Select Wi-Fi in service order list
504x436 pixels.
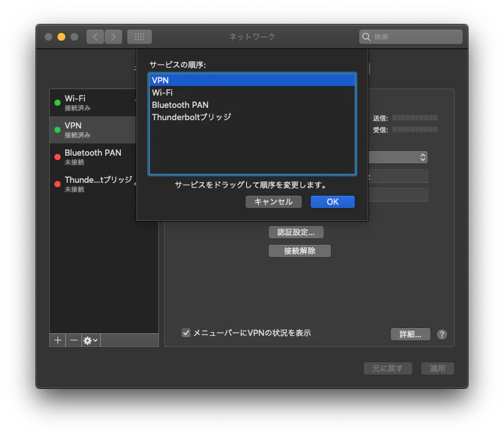[252, 92]
